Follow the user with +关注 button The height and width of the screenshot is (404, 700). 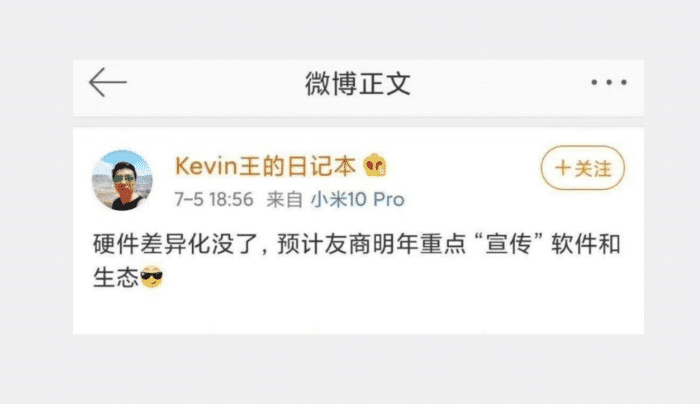(x=583, y=168)
